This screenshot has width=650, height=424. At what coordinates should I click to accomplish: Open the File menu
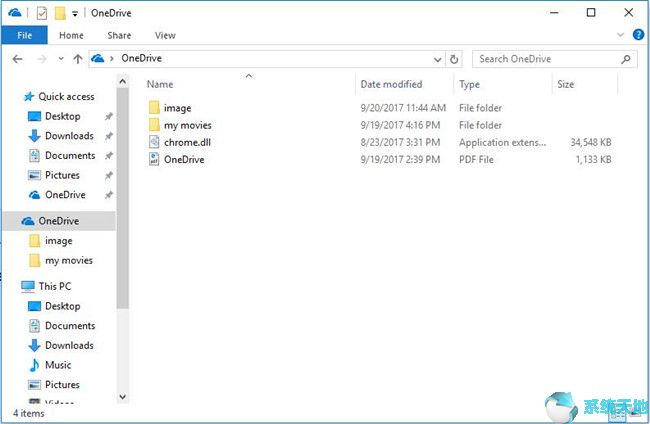(x=24, y=35)
